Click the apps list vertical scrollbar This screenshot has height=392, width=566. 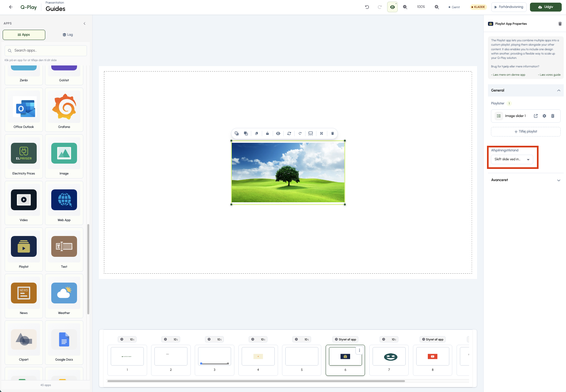[x=88, y=269]
